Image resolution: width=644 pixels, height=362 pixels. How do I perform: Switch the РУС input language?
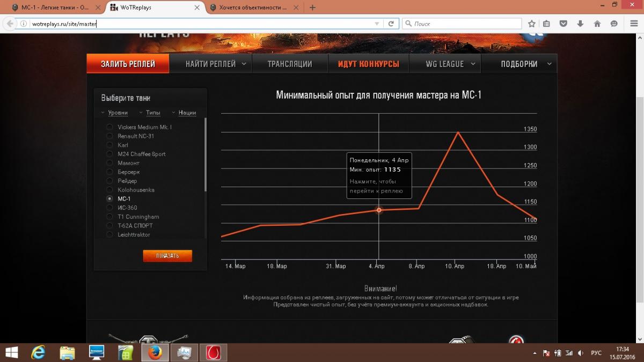(596, 353)
